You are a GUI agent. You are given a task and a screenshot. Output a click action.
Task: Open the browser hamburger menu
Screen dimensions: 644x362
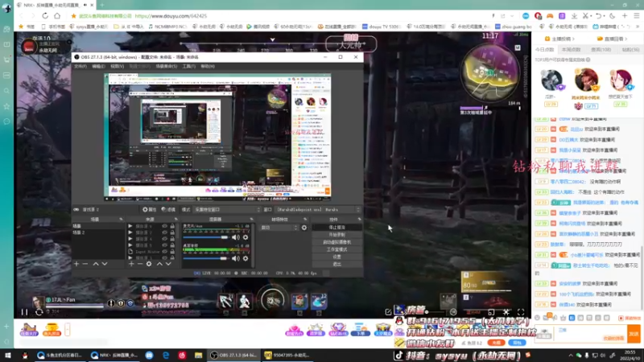[637, 15]
